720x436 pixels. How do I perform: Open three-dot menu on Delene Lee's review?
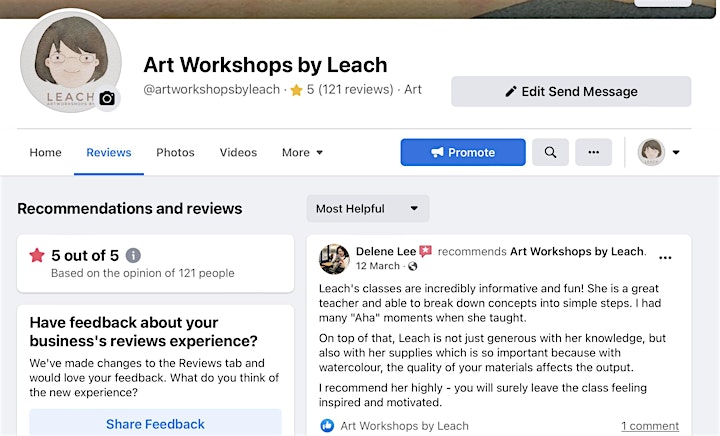coord(665,257)
